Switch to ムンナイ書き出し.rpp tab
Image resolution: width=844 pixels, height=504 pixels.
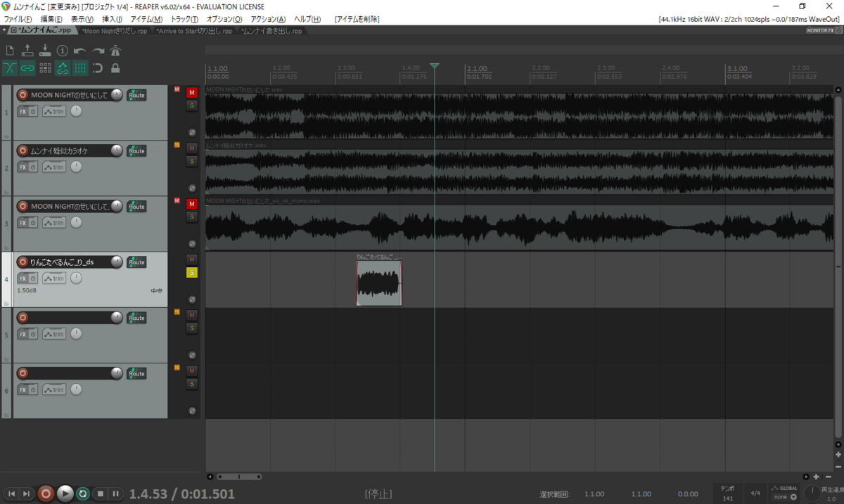(x=271, y=32)
